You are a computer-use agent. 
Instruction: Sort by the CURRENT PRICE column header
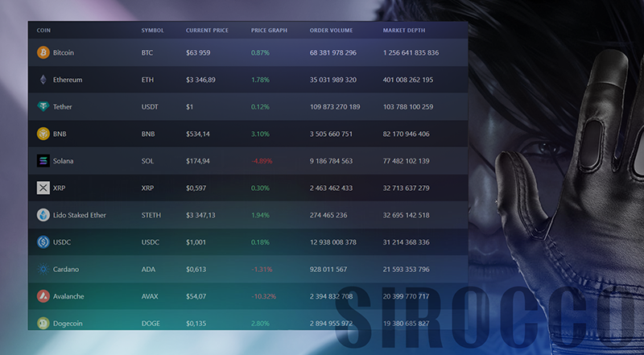pyautogui.click(x=207, y=31)
